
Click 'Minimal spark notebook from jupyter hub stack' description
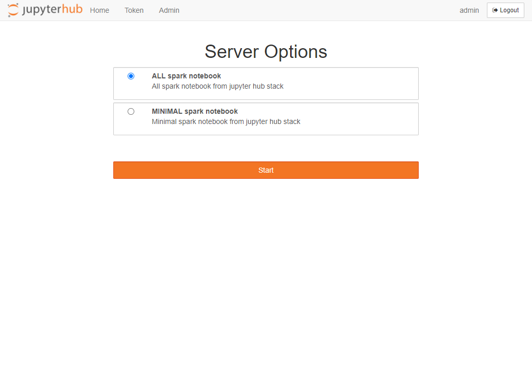(x=226, y=121)
